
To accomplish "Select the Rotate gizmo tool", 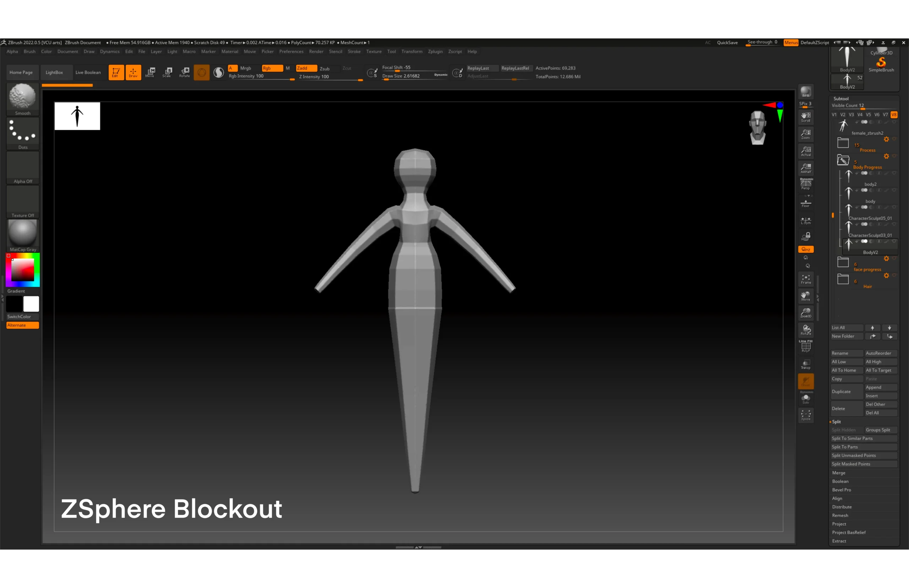I will point(185,72).
